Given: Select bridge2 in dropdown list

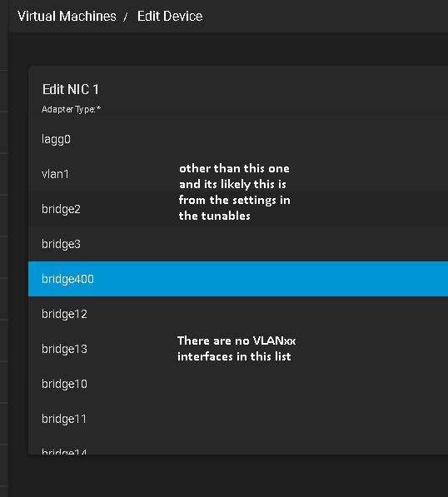Looking at the screenshot, I should point(238,209).
